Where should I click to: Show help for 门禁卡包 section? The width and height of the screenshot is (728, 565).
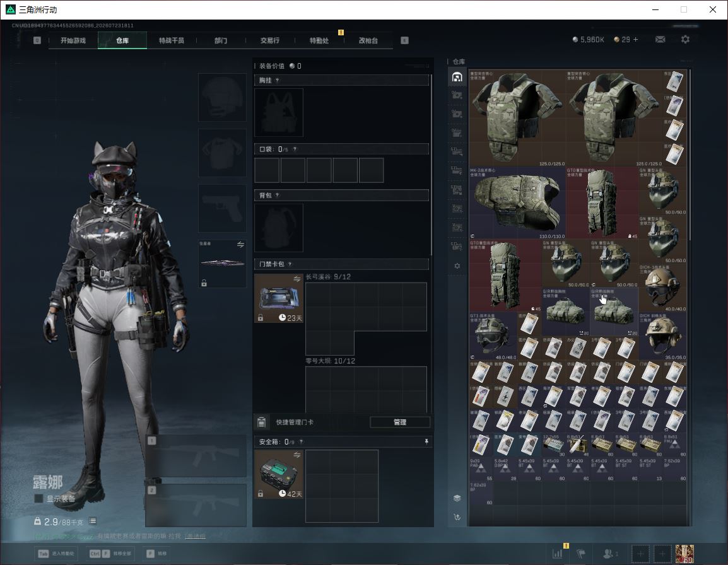pos(290,264)
